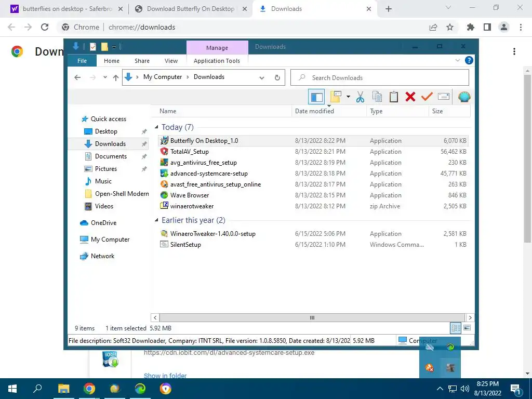Select advanced-systemcare-setup file
Viewport: 532px width, 399px height.
[x=313, y=174]
